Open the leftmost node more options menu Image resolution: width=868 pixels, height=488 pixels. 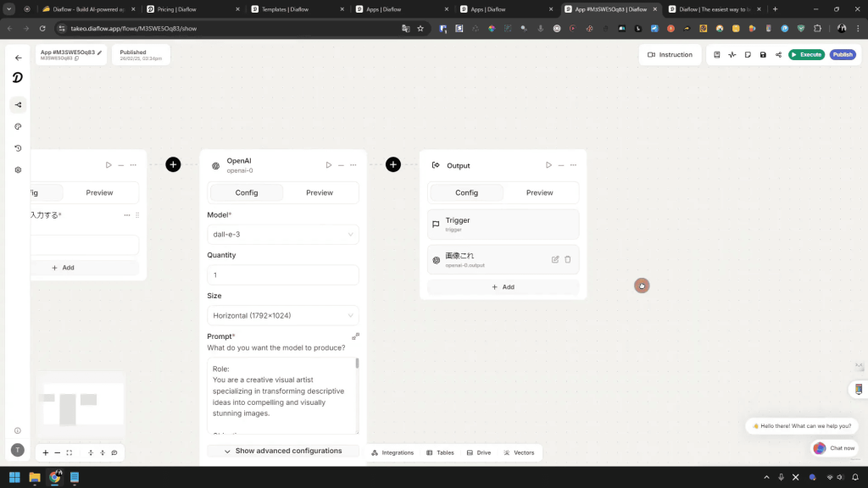(x=133, y=165)
